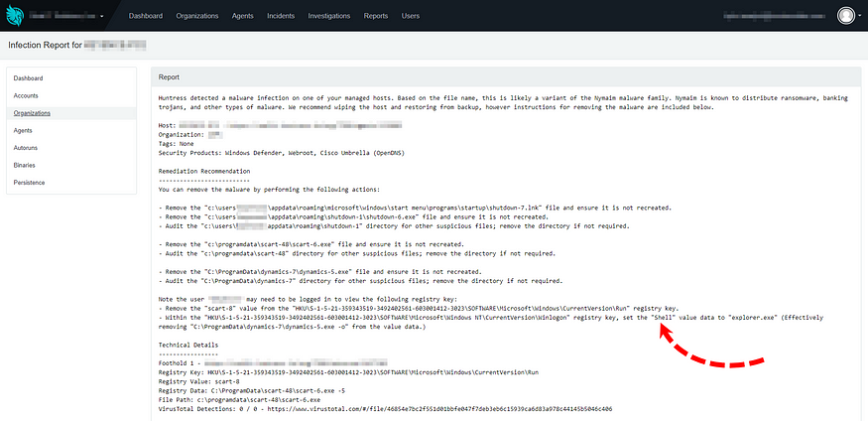The height and width of the screenshot is (421, 868).
Task: Open the Organizations top nav item
Action: (197, 16)
